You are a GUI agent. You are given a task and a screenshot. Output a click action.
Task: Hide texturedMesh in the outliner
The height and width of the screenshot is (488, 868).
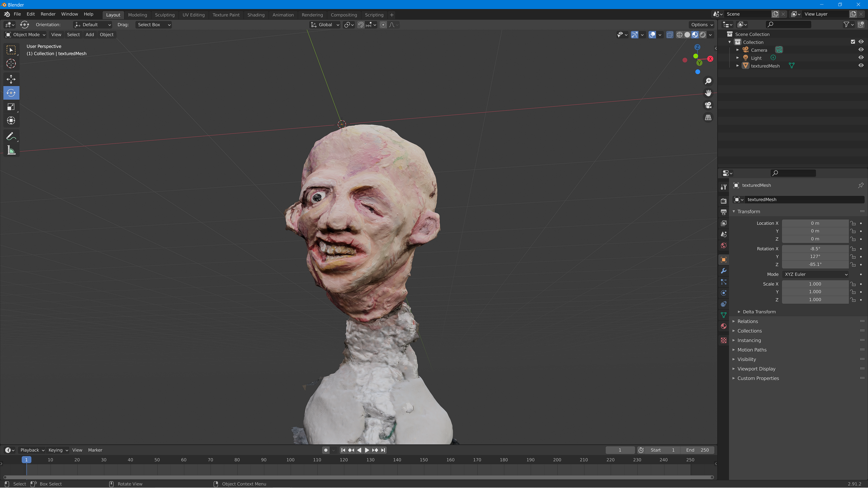(x=861, y=66)
